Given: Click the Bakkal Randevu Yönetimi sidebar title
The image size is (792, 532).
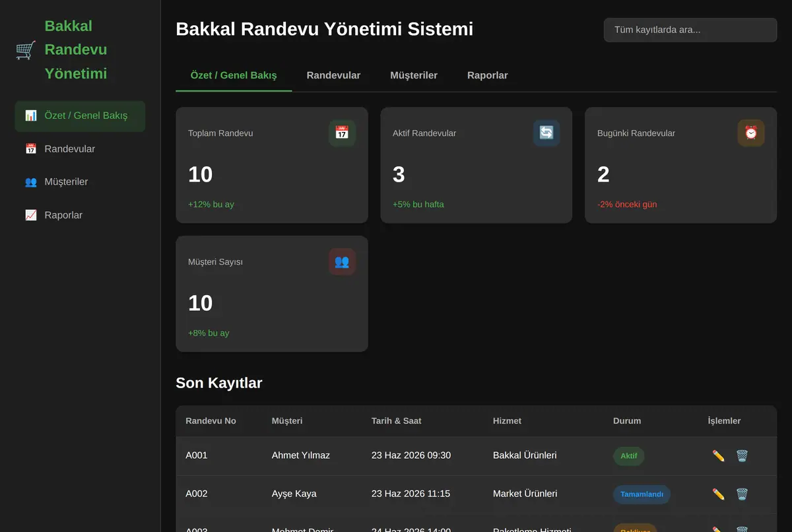Looking at the screenshot, I should [x=76, y=50].
